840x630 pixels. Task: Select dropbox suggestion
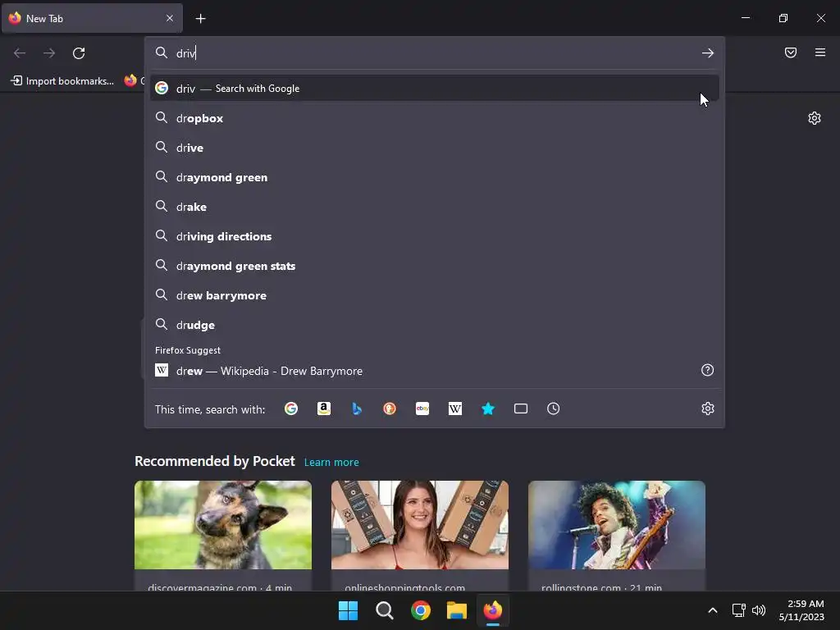click(x=435, y=118)
